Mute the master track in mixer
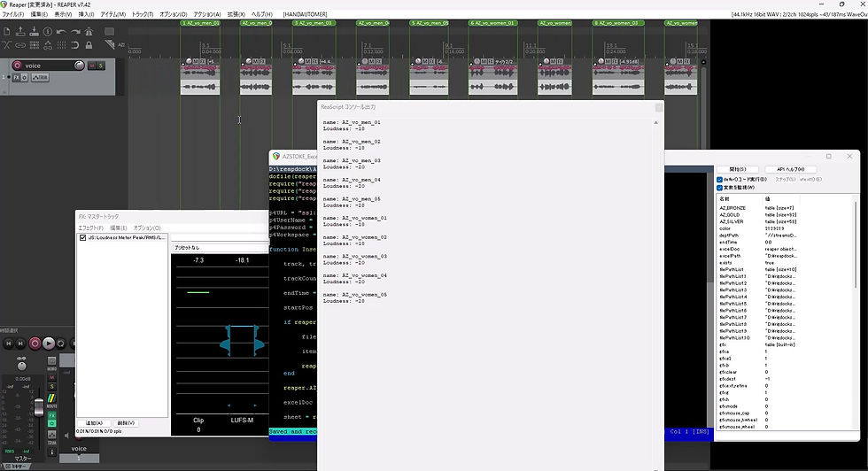868x471 pixels. tap(52, 378)
